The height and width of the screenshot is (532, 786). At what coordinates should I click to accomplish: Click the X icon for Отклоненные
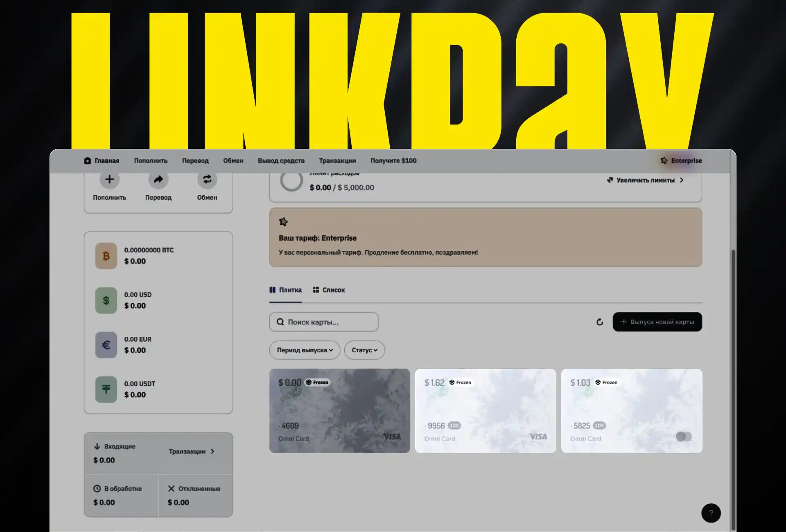point(171,489)
